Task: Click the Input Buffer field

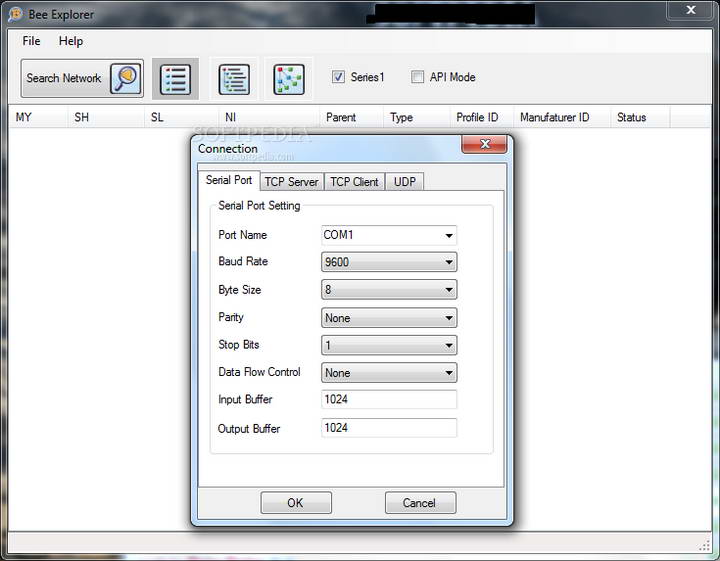Action: 389,399
